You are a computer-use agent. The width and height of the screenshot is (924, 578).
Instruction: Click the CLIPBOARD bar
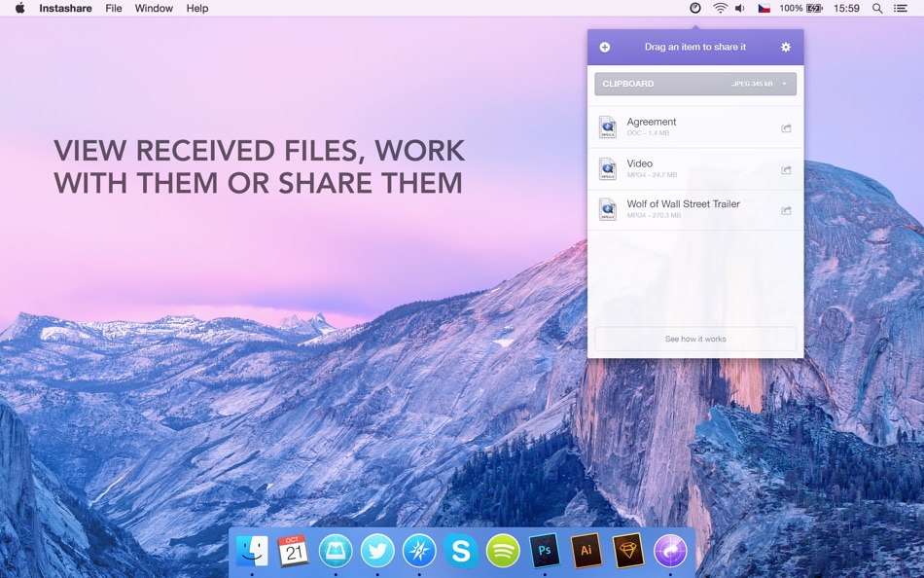695,84
